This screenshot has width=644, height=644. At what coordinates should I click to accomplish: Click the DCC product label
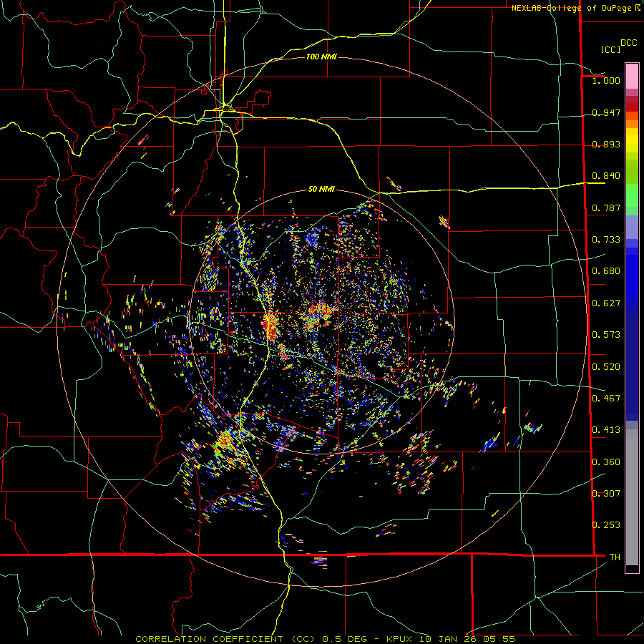pos(629,43)
